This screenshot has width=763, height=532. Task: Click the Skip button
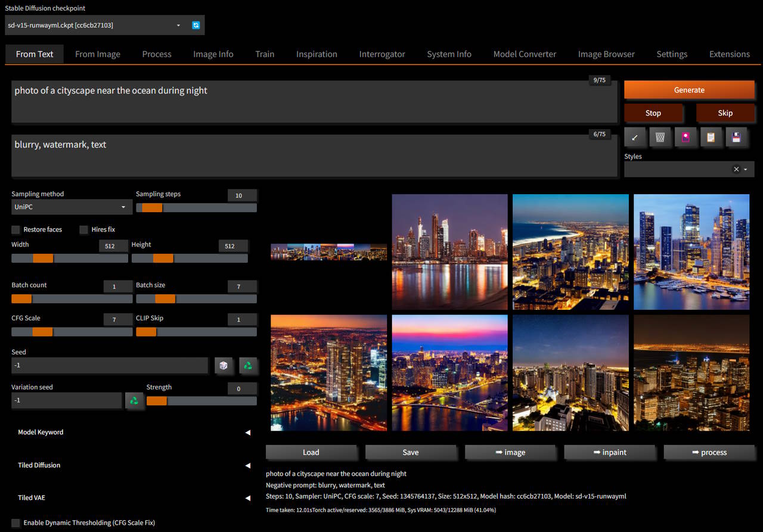tap(725, 113)
